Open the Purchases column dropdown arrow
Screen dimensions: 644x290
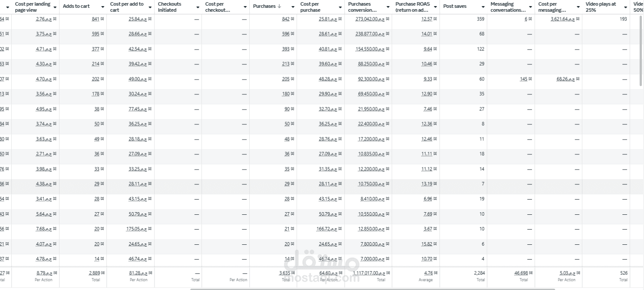[x=293, y=7]
